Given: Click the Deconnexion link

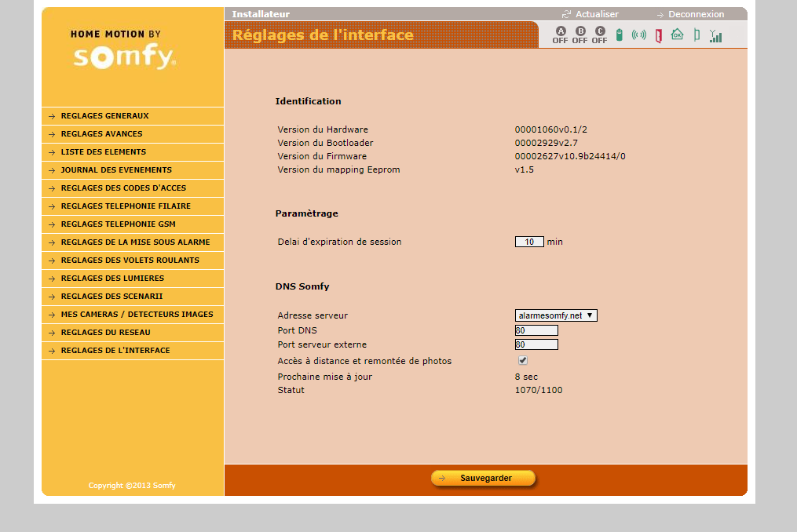Looking at the screenshot, I should tap(696, 14).
